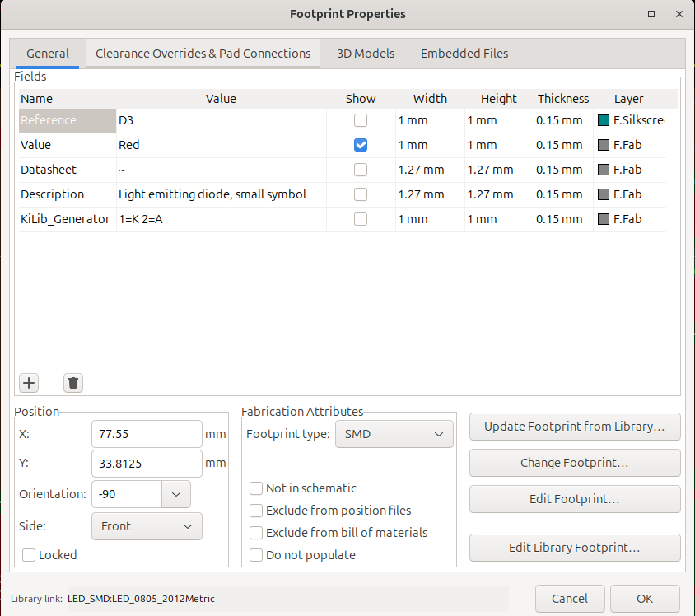Click into the X position input field
The width and height of the screenshot is (695, 616).
[x=147, y=434]
